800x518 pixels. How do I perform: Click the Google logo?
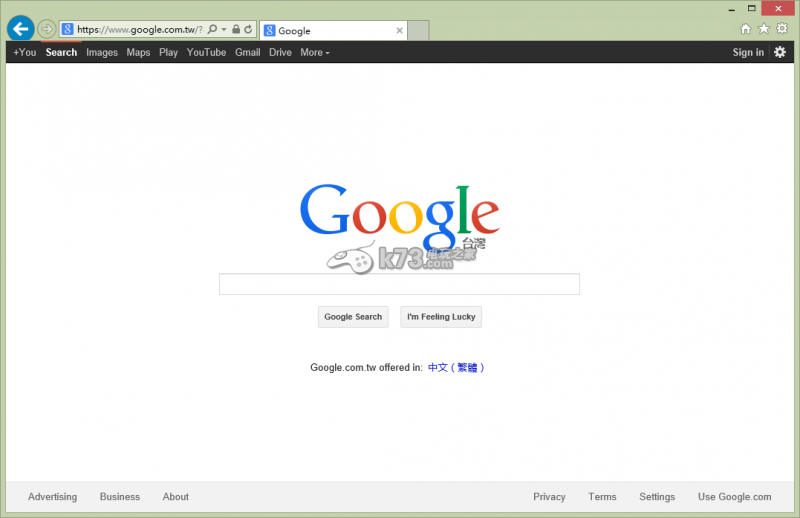[399, 217]
